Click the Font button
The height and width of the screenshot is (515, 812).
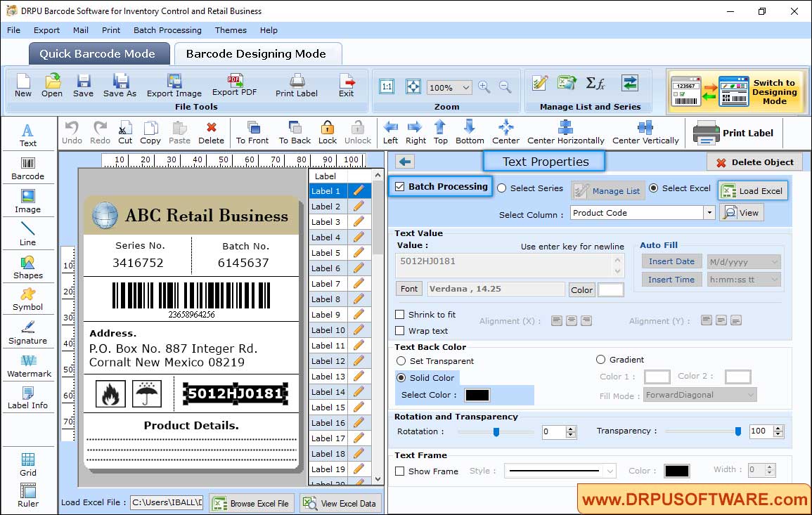click(409, 289)
